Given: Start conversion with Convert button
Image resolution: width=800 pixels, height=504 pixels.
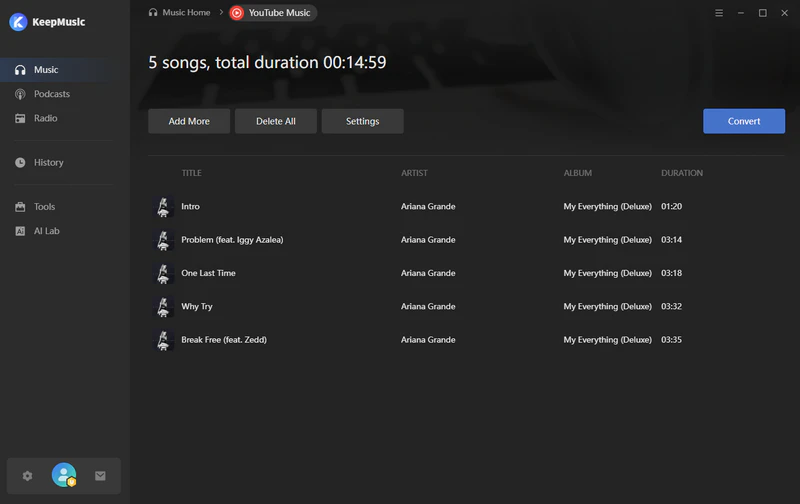Looking at the screenshot, I should coord(743,121).
